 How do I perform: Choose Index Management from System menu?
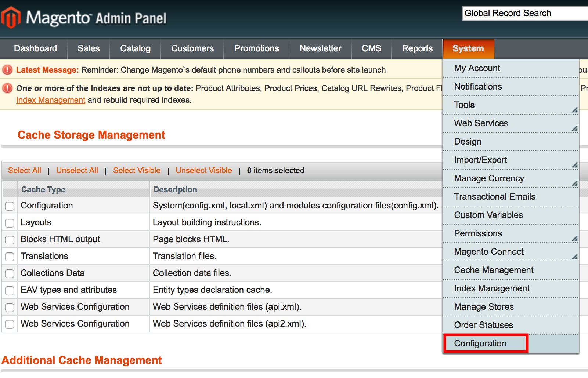click(491, 288)
